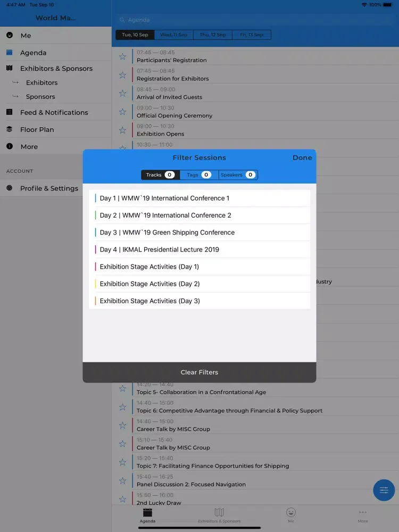Select Day 2 WMW'19 International Conference 2 track
Viewport: 399px width, 532px height.
tap(199, 215)
